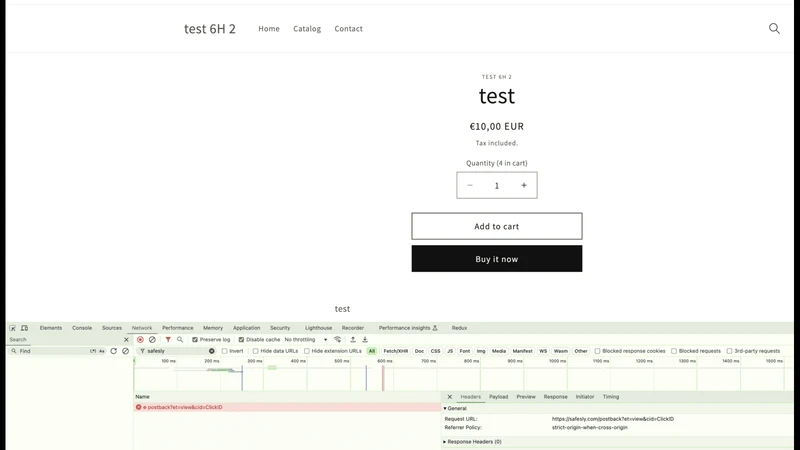Open the Application tab

(246, 328)
